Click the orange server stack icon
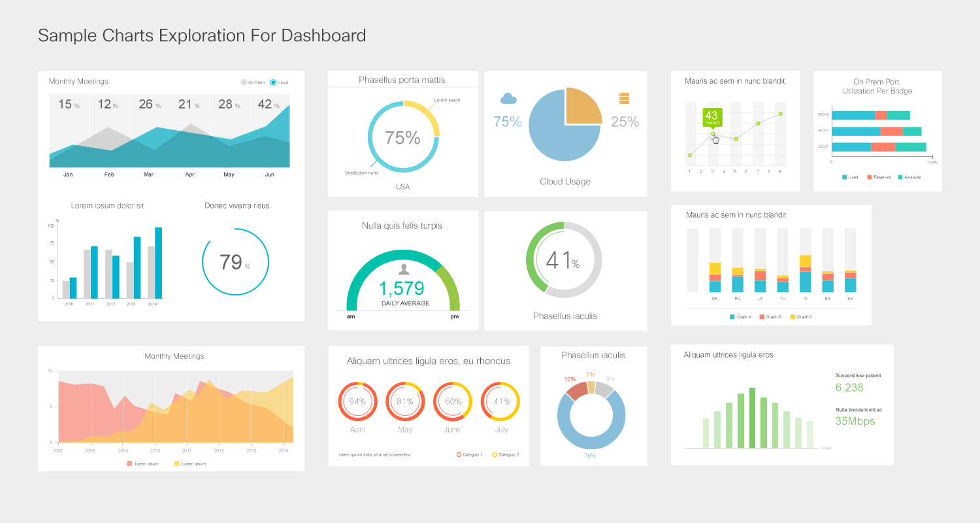 click(624, 99)
